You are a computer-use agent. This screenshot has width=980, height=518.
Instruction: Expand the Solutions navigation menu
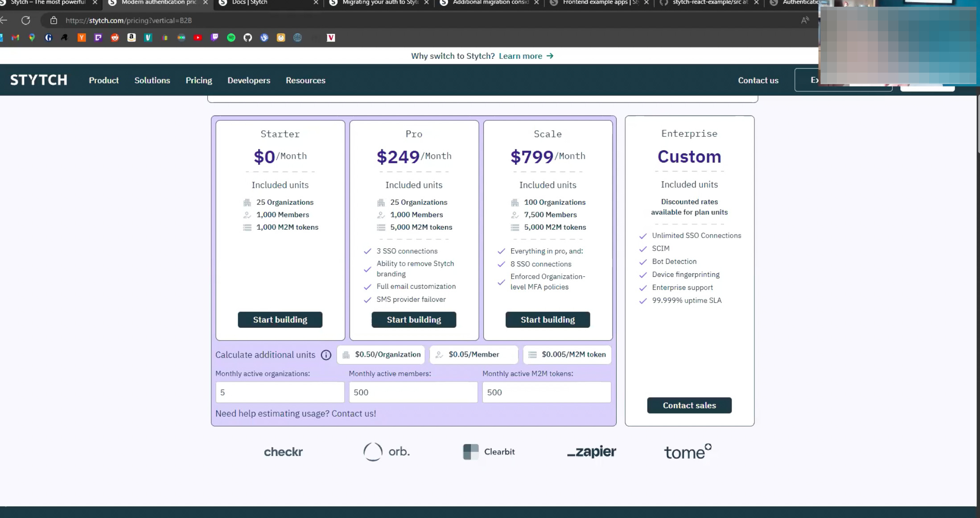click(x=152, y=80)
